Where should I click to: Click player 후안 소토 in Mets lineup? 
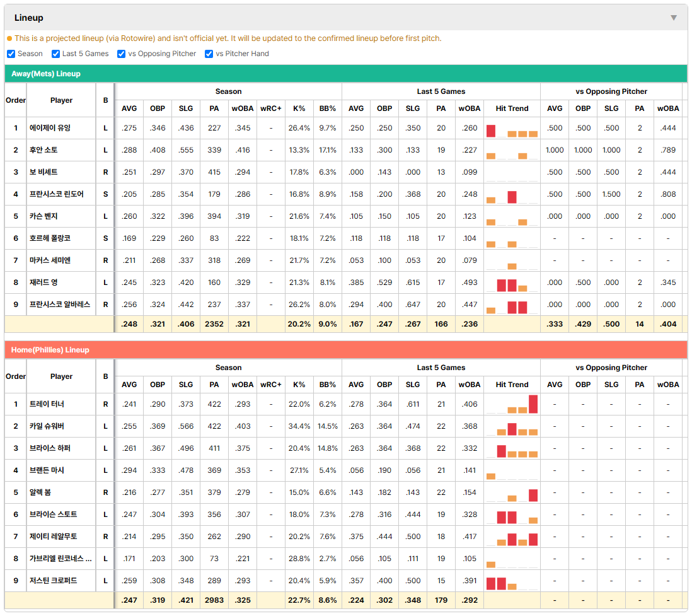click(x=43, y=150)
